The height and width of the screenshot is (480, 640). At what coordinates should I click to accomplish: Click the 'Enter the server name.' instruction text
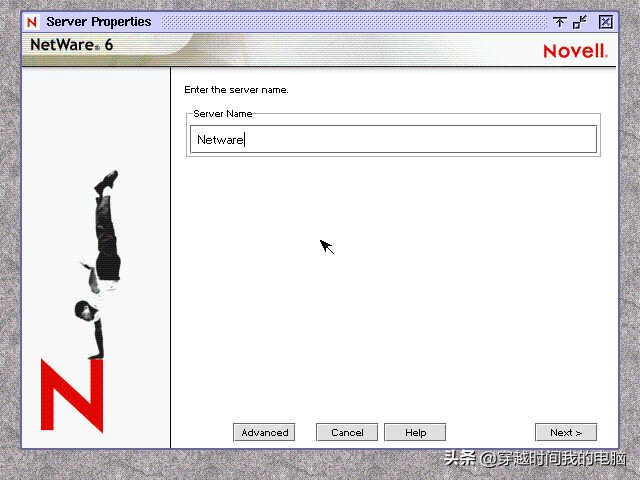236,90
